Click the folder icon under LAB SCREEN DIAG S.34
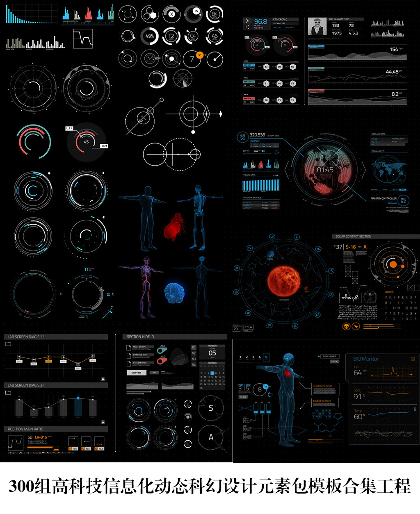The height and width of the screenshot is (514, 420). (8, 393)
